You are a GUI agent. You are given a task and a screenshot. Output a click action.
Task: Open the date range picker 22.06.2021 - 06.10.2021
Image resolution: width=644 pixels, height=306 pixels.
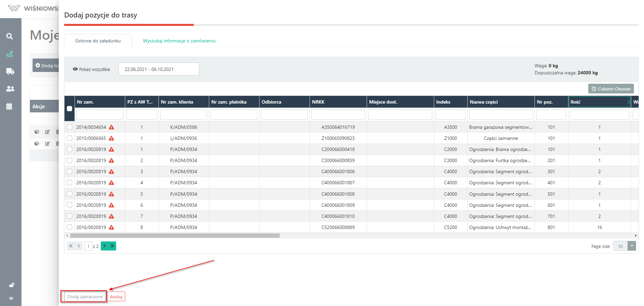coord(158,69)
